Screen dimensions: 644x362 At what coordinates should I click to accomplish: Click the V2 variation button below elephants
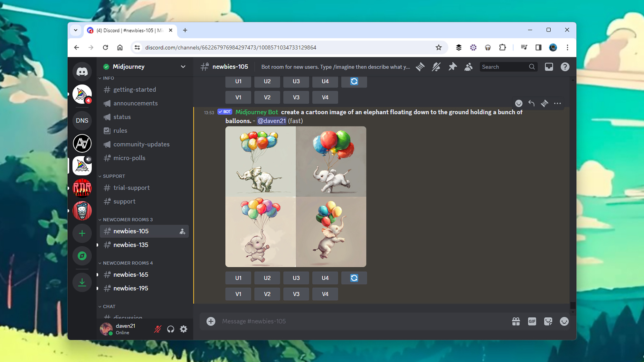point(267,294)
